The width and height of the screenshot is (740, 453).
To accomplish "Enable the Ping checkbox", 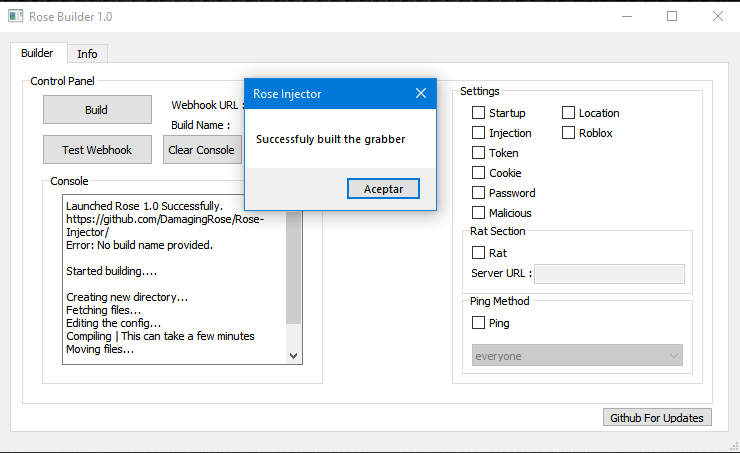I will coord(479,323).
